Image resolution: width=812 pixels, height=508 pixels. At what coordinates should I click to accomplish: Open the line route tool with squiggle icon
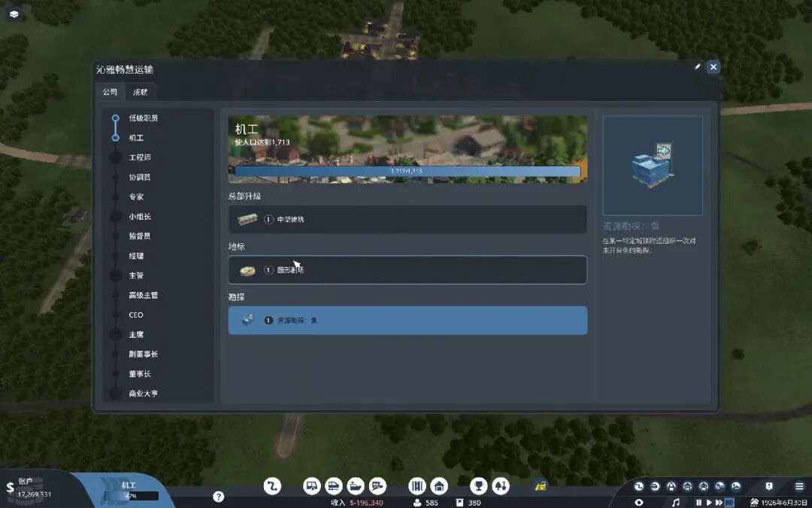272,485
